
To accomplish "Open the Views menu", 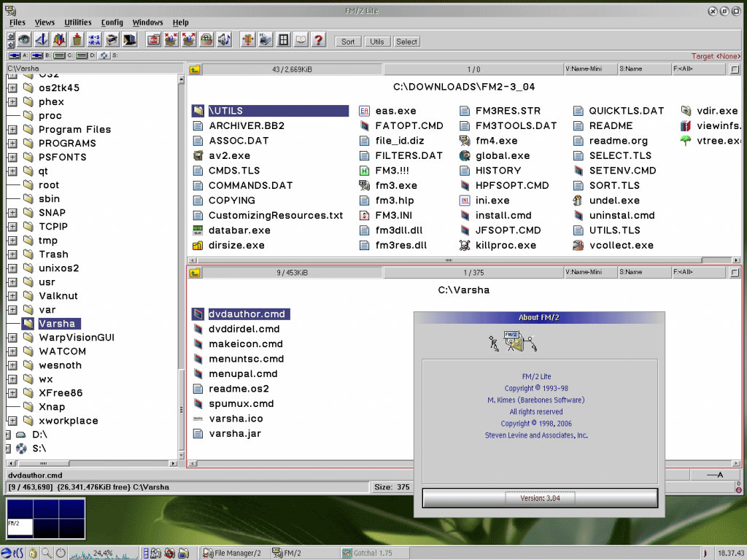I will [44, 23].
